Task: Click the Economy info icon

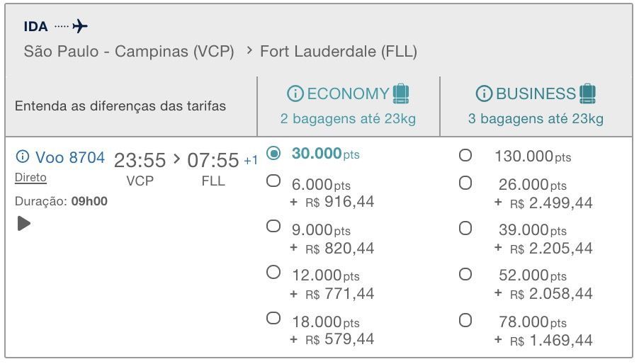Action: pos(295,94)
